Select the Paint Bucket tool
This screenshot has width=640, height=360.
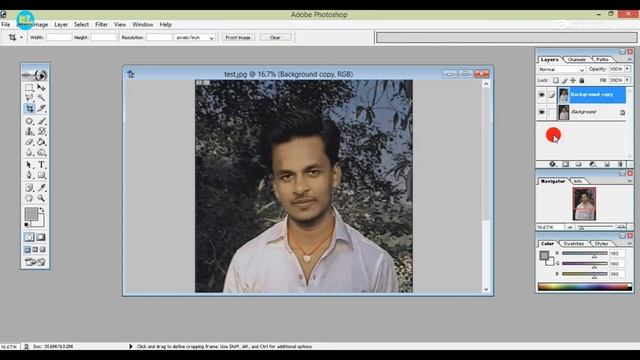41,142
